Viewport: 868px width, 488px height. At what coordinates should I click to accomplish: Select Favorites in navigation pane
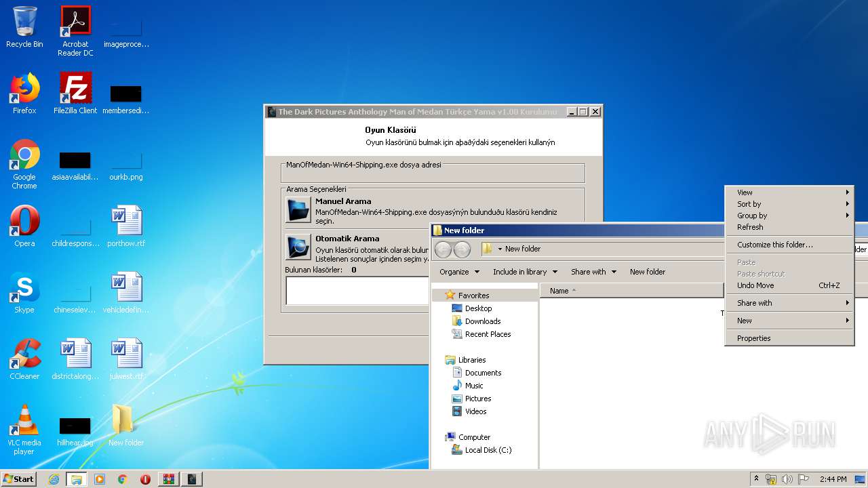(x=473, y=296)
